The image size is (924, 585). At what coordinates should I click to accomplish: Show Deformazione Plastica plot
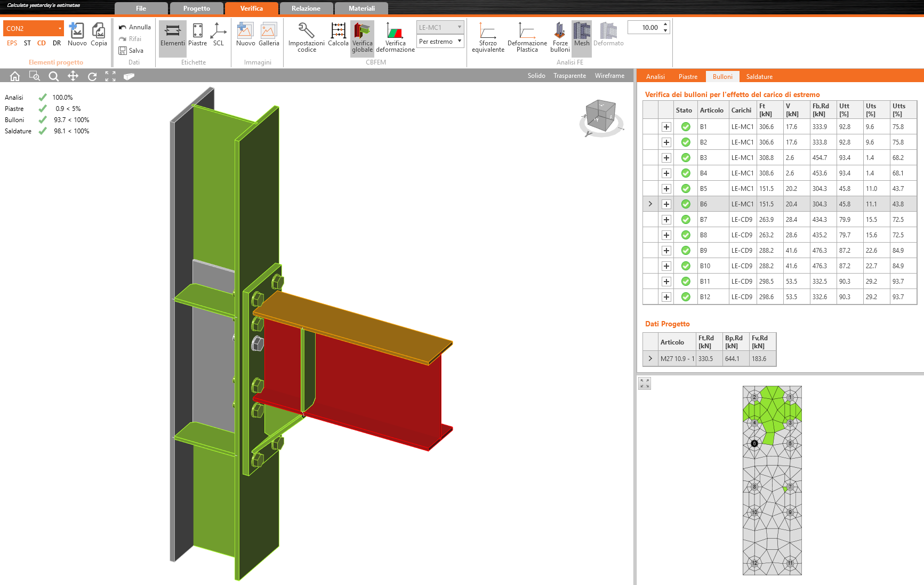click(x=527, y=37)
